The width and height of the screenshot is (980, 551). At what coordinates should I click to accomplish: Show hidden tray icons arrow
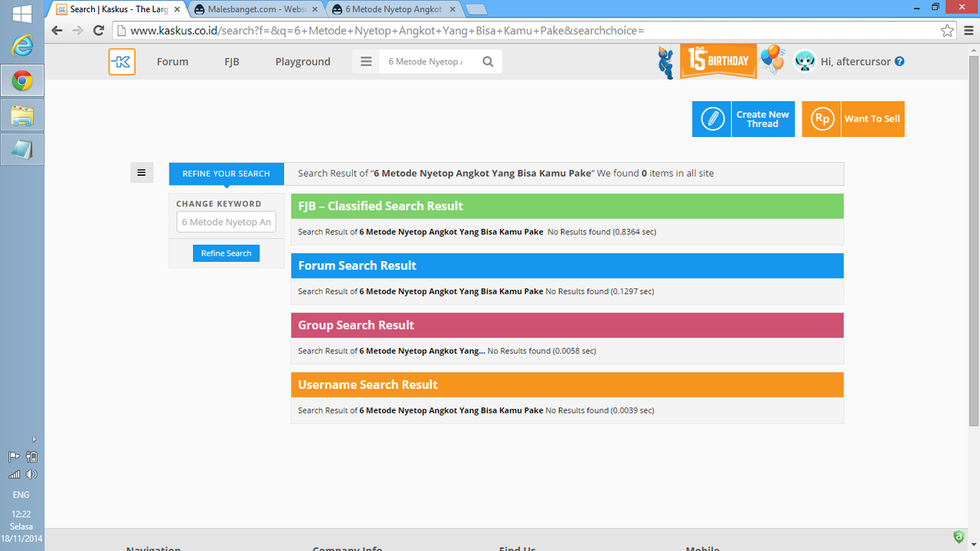click(x=34, y=439)
